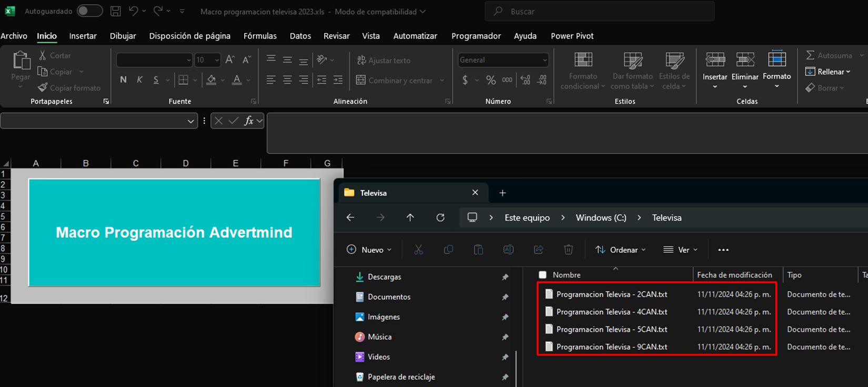Click in the formula bar
868x387 pixels.
click(567, 133)
